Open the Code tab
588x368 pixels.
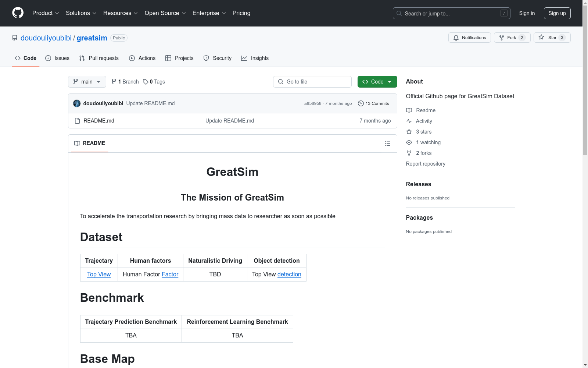click(x=26, y=58)
